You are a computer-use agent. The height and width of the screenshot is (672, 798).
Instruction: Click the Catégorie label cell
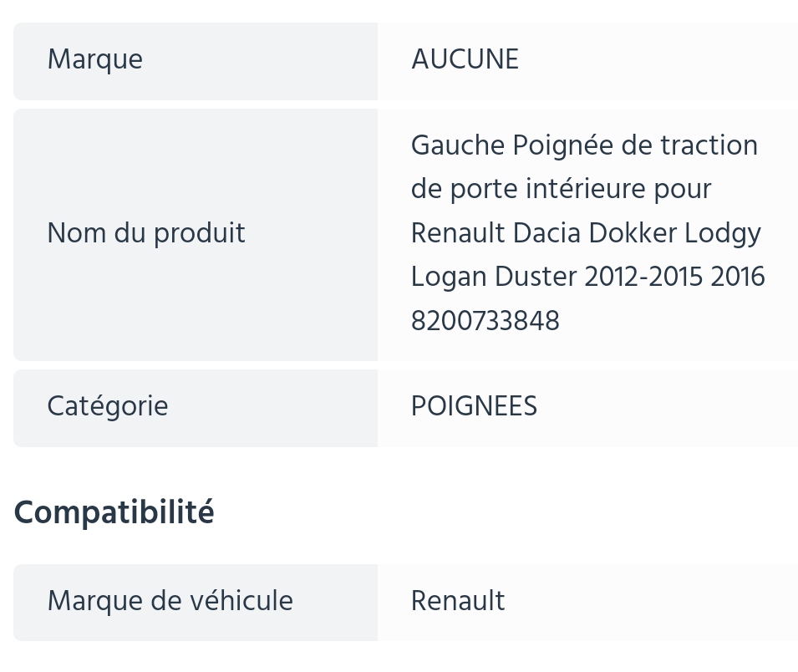tap(196, 408)
